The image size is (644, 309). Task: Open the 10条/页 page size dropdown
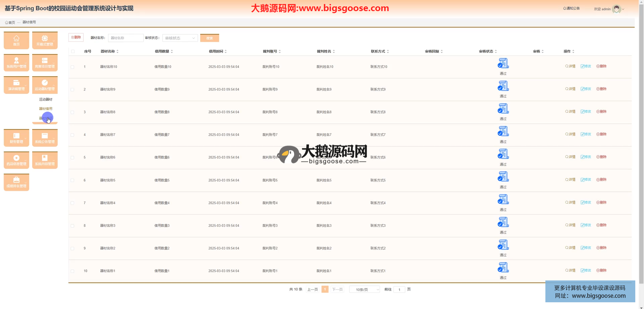click(364, 290)
